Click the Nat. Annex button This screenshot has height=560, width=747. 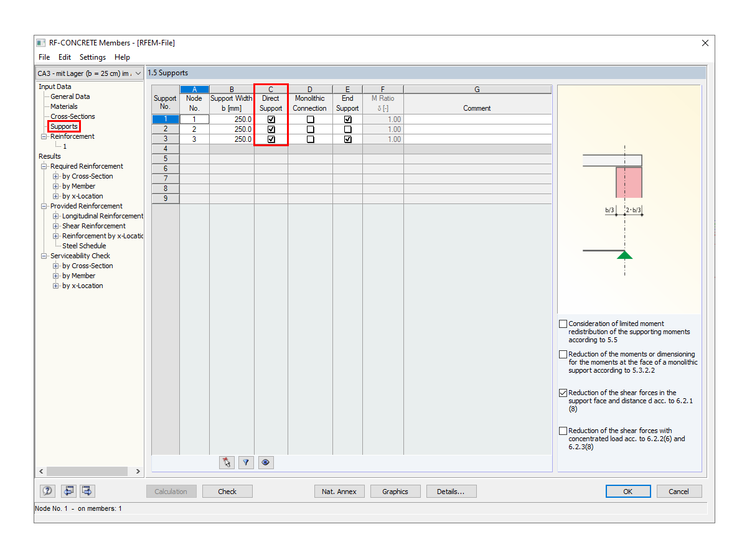(x=339, y=491)
